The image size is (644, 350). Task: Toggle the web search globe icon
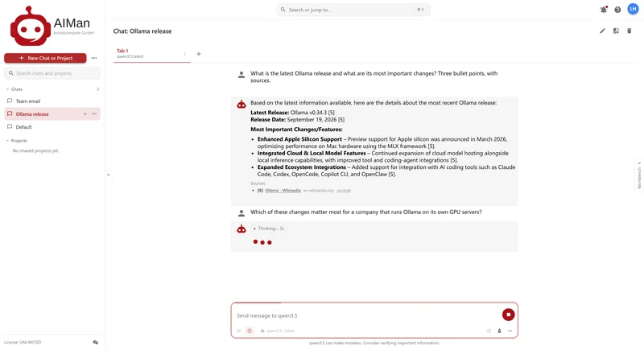250,331
